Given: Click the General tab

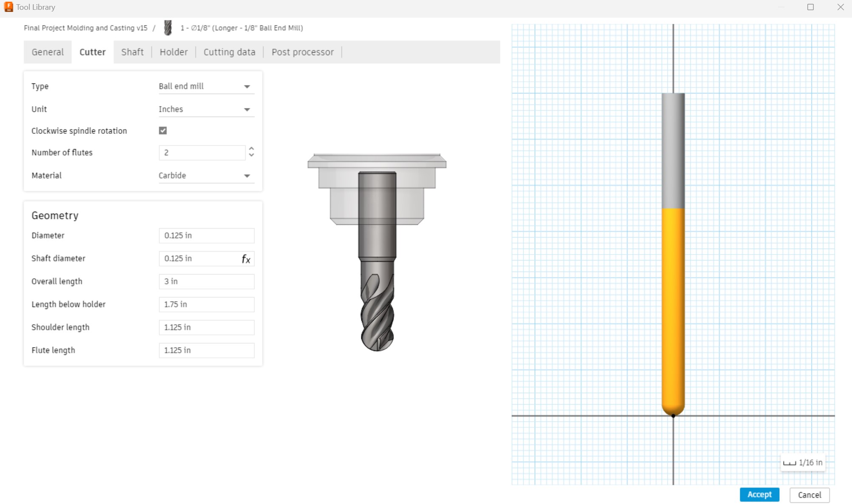Looking at the screenshot, I should 47,51.
